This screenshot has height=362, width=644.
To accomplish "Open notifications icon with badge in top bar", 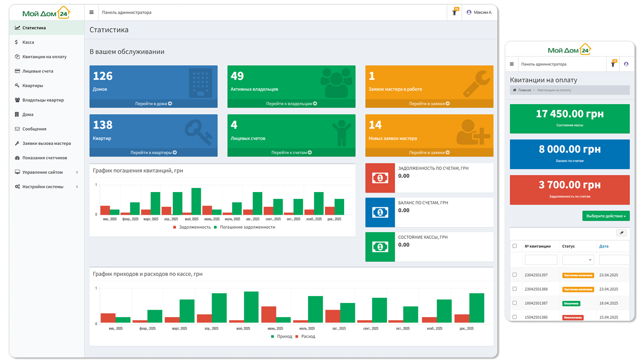I will (455, 12).
